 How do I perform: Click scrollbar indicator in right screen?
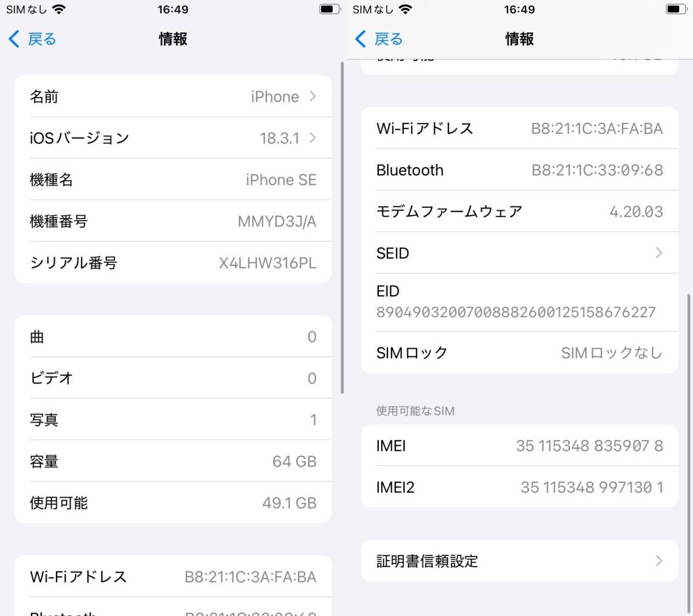[x=688, y=453]
